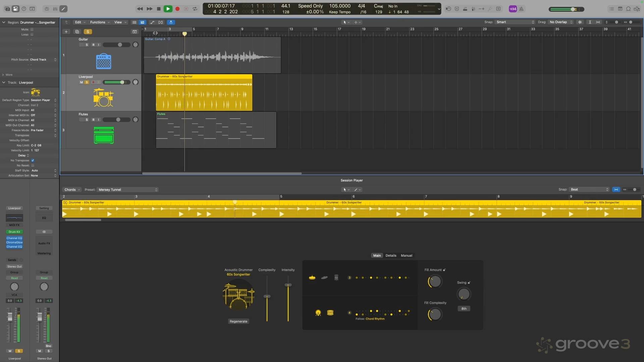
Task: Switch to the Manual tab
Action: [407, 255]
